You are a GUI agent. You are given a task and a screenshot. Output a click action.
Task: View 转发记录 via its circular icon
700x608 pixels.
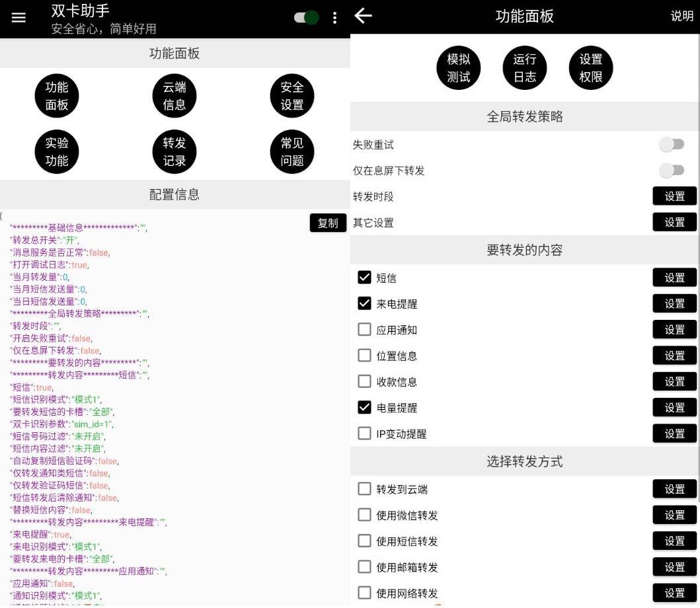tap(174, 151)
